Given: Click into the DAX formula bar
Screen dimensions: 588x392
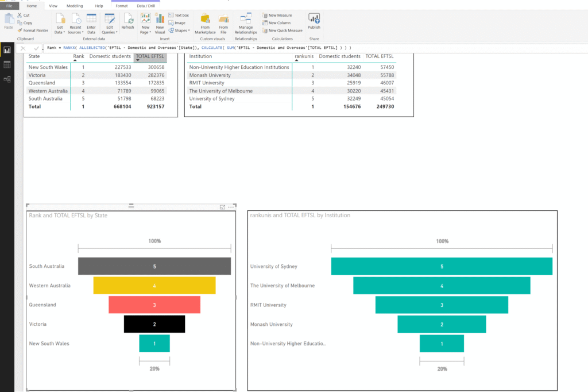Looking at the screenshot, I should point(315,48).
